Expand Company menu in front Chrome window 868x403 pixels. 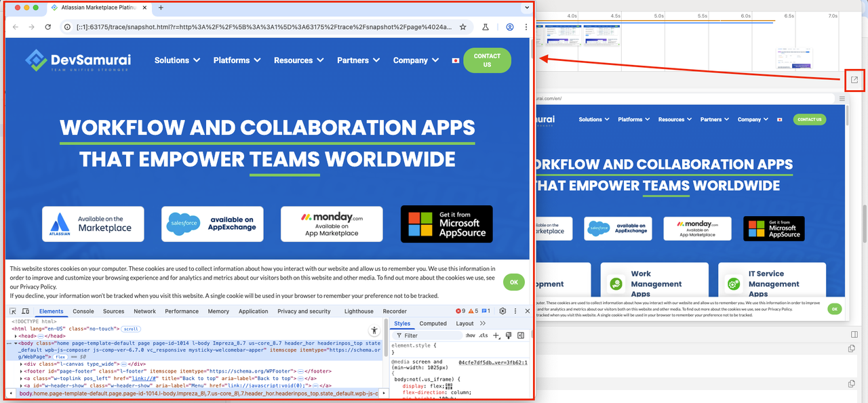point(416,60)
